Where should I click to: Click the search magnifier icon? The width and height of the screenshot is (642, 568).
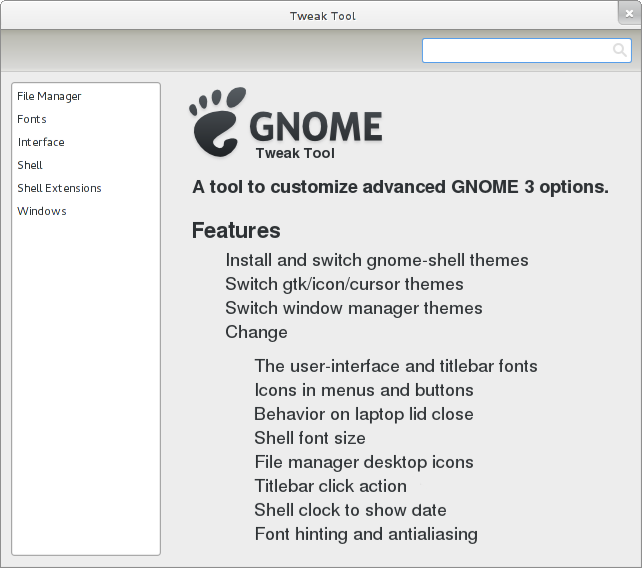coord(619,50)
